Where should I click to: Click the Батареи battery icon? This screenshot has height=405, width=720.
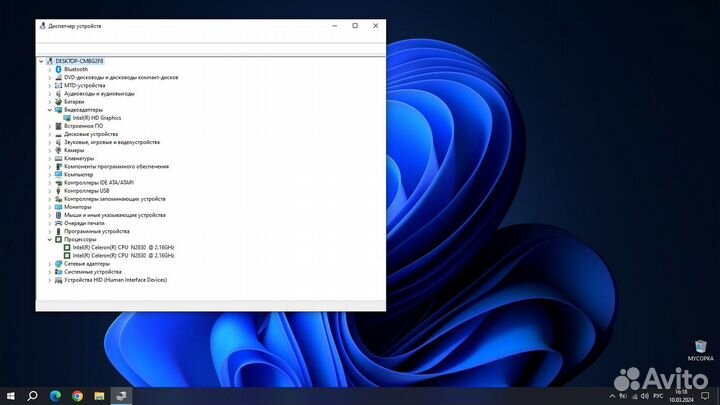coord(58,102)
